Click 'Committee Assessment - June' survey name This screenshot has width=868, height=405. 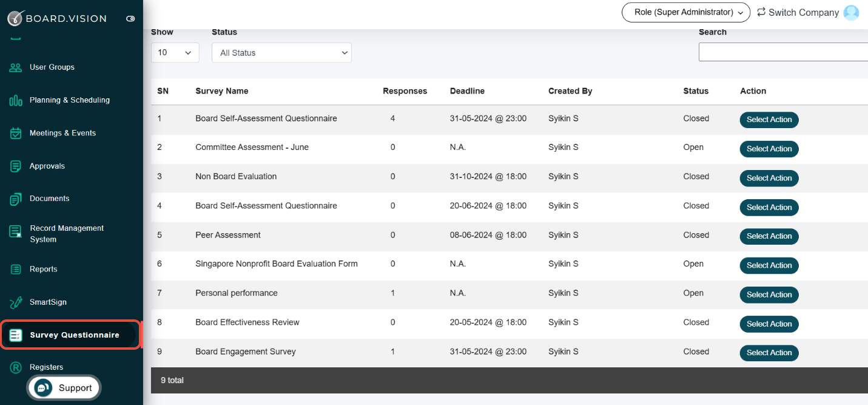coord(252,147)
